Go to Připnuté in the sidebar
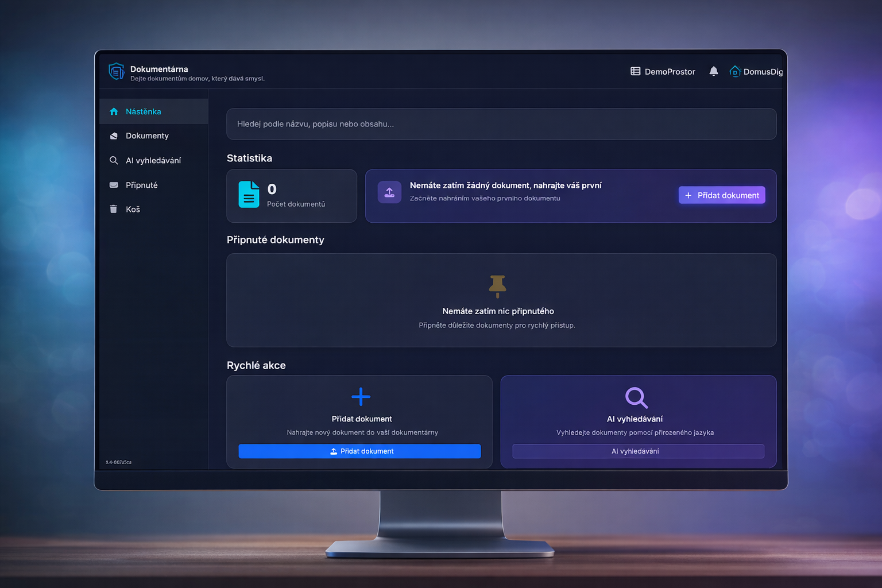The width and height of the screenshot is (882, 588). 141,185
